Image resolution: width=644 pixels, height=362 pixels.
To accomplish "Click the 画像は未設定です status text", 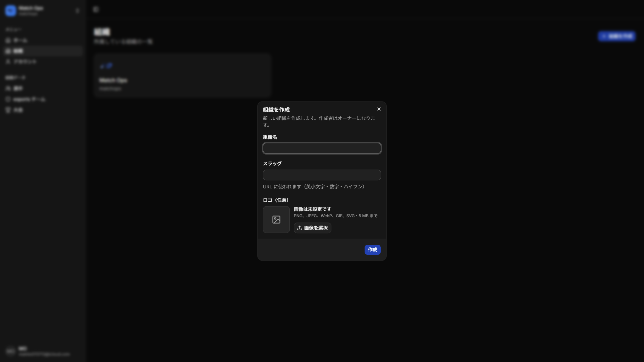I will point(313,209).
